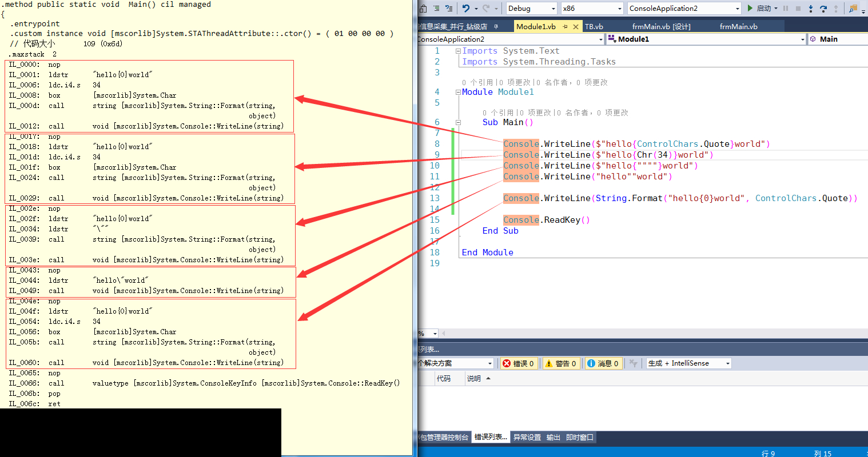The height and width of the screenshot is (457, 868).
Task: Click the Uncomment selected lines icon
Action: 449,8
